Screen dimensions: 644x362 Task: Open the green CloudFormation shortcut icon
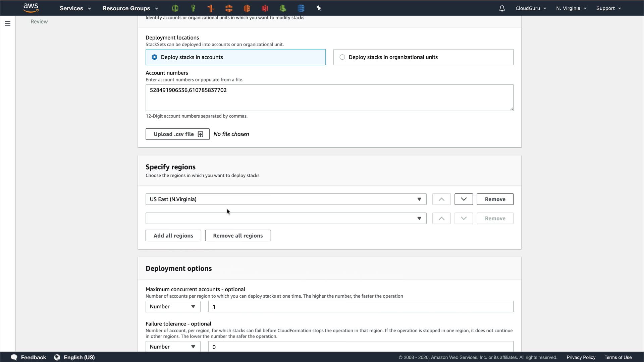[175, 8]
